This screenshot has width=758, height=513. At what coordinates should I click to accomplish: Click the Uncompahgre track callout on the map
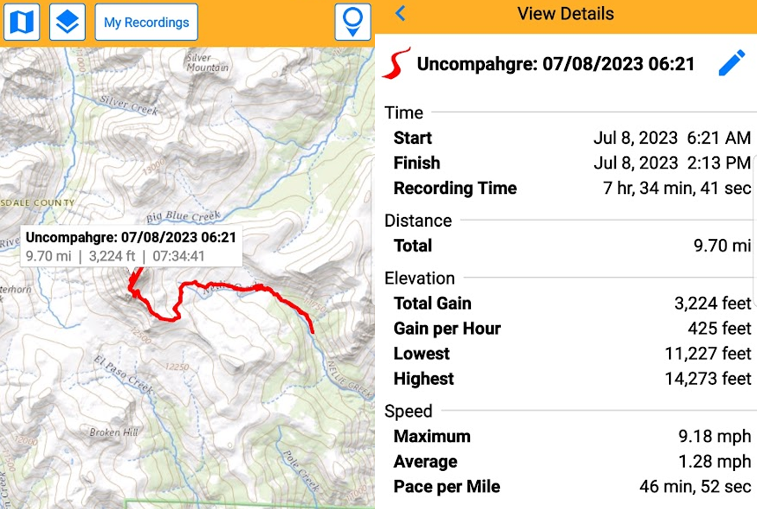pyautogui.click(x=130, y=246)
